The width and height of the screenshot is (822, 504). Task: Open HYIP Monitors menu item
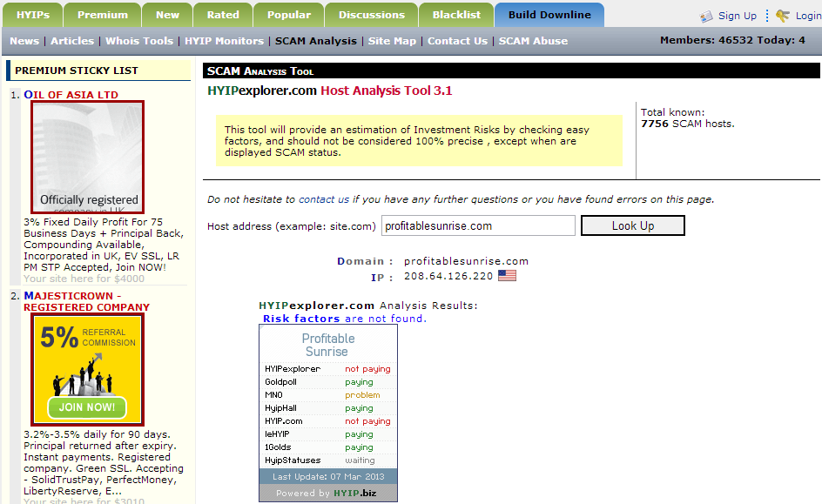click(224, 41)
